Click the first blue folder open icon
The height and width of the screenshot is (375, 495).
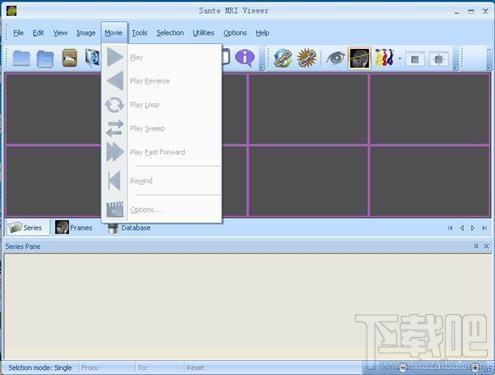pos(21,58)
